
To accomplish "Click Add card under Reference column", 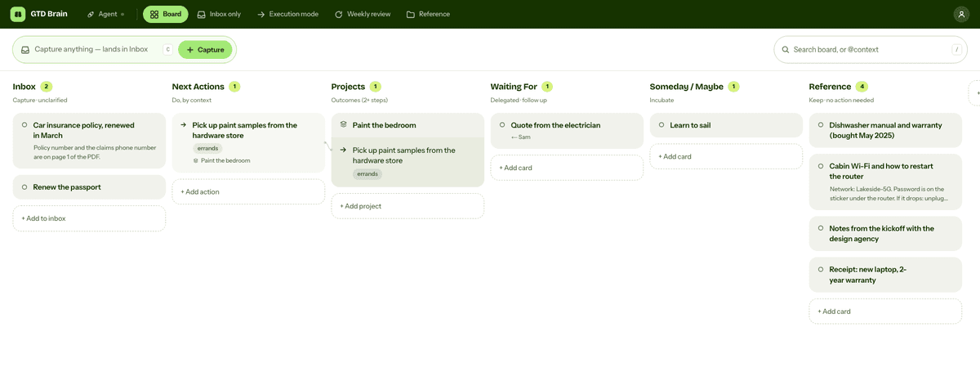I will (x=885, y=312).
